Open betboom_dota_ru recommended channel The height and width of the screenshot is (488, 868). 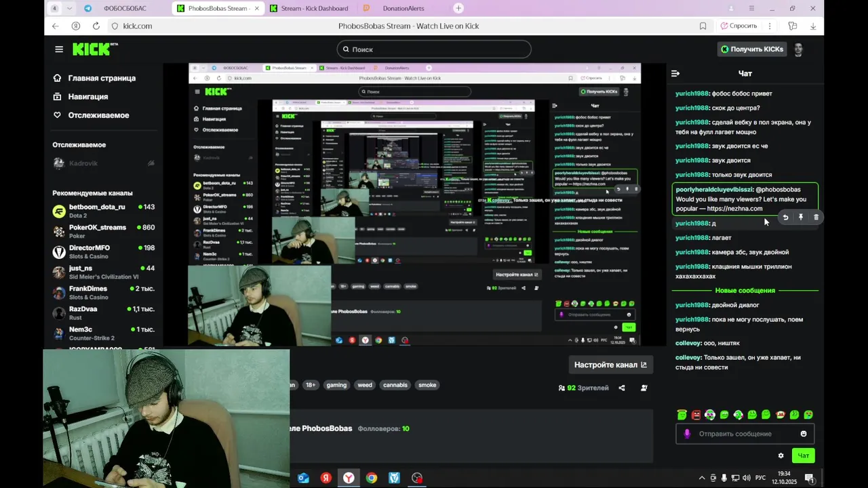tap(104, 211)
